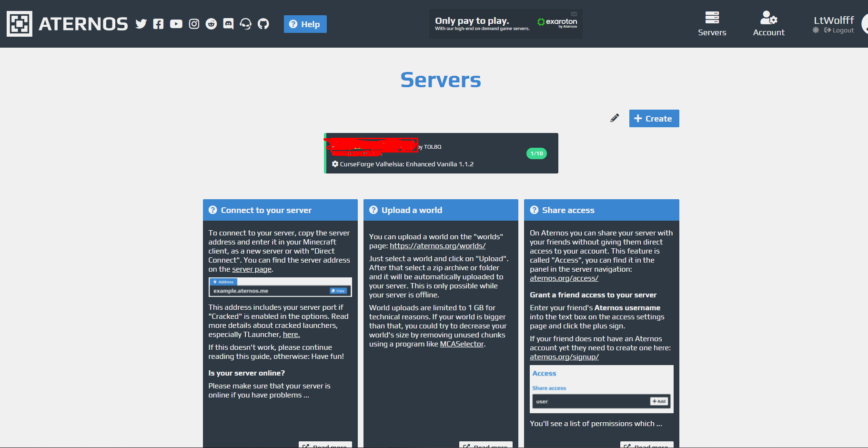Click the example.aternos.me address image

point(280,287)
